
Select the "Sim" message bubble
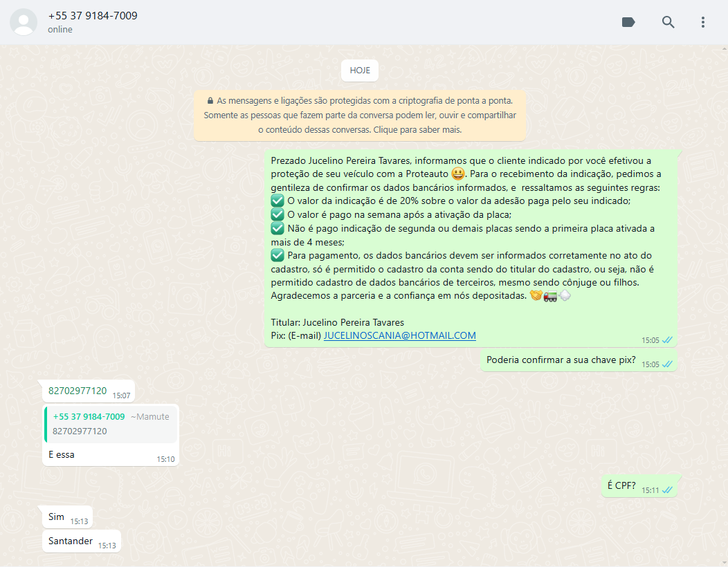[57, 517]
